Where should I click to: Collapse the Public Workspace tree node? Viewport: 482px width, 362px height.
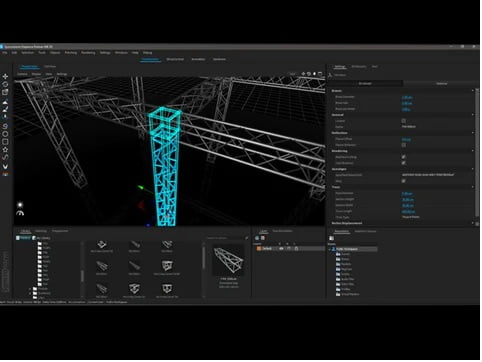pyautogui.click(x=330, y=249)
